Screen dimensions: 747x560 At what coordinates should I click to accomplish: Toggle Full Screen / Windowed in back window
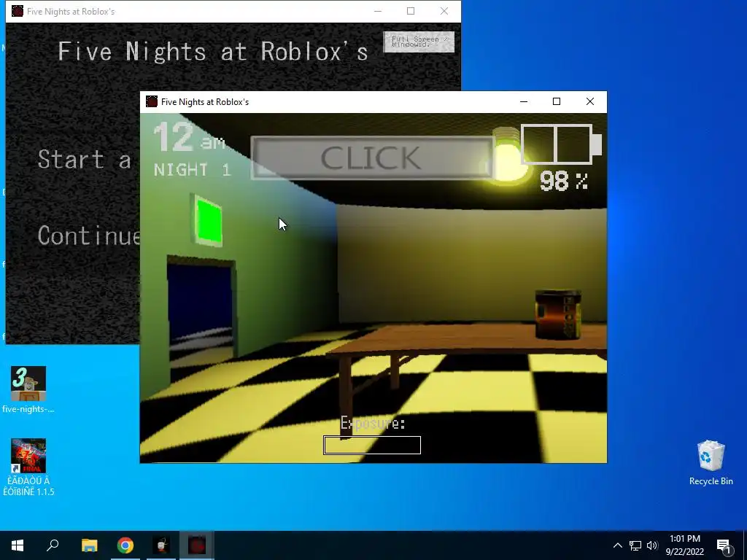pyautogui.click(x=419, y=42)
